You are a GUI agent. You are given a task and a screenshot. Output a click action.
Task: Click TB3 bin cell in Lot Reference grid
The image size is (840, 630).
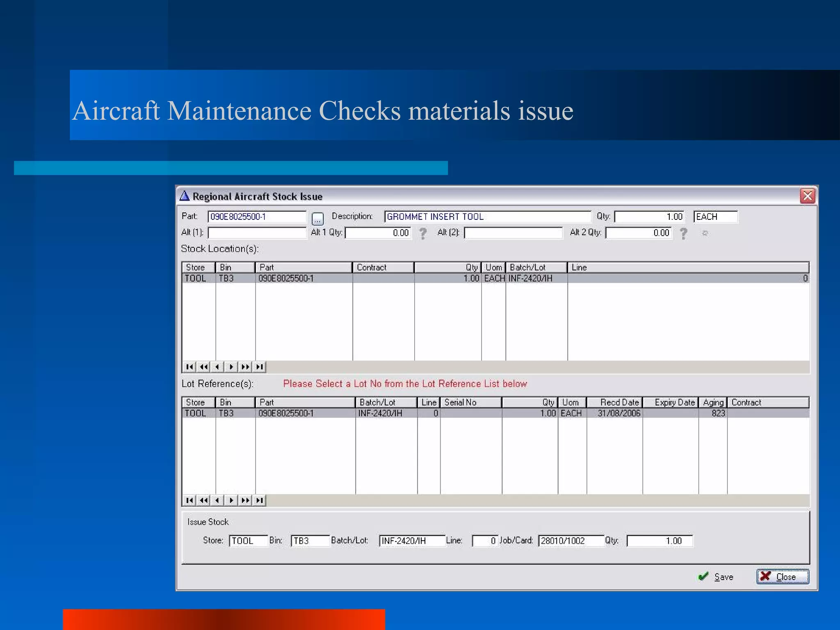pyautogui.click(x=226, y=413)
